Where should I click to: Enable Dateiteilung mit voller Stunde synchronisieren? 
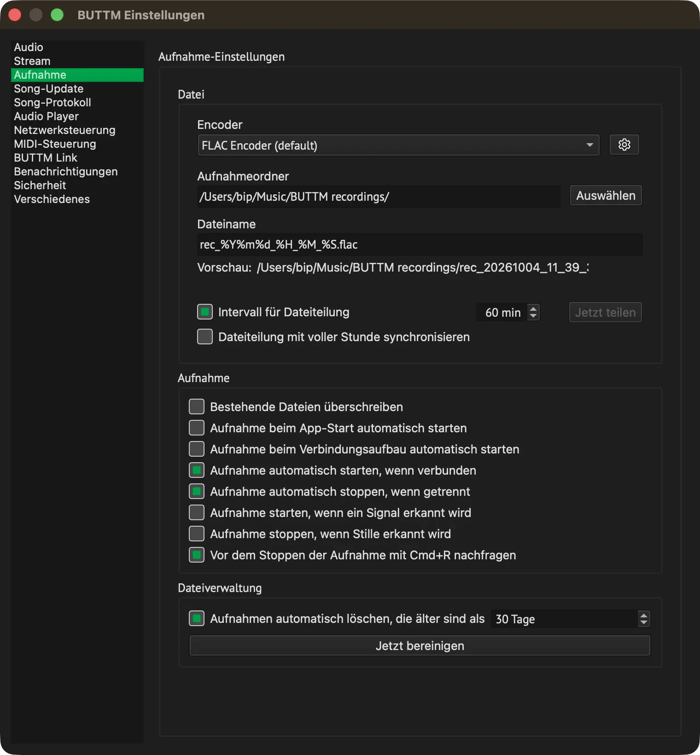tap(205, 337)
